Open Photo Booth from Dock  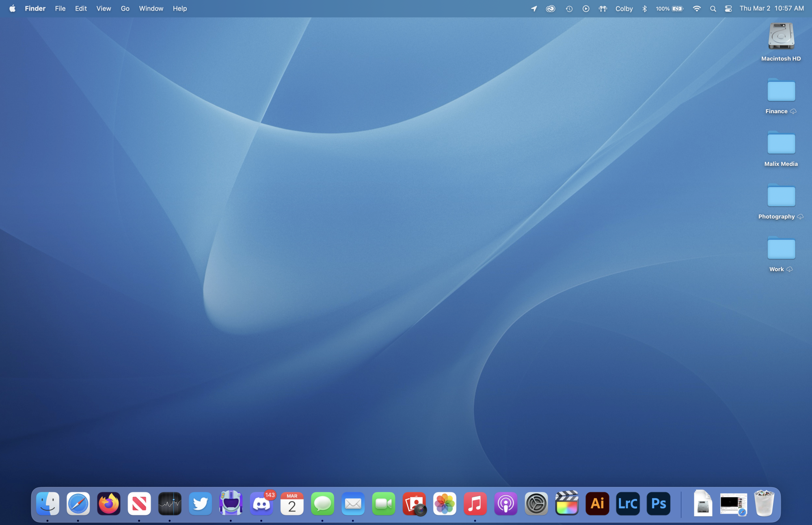(414, 504)
